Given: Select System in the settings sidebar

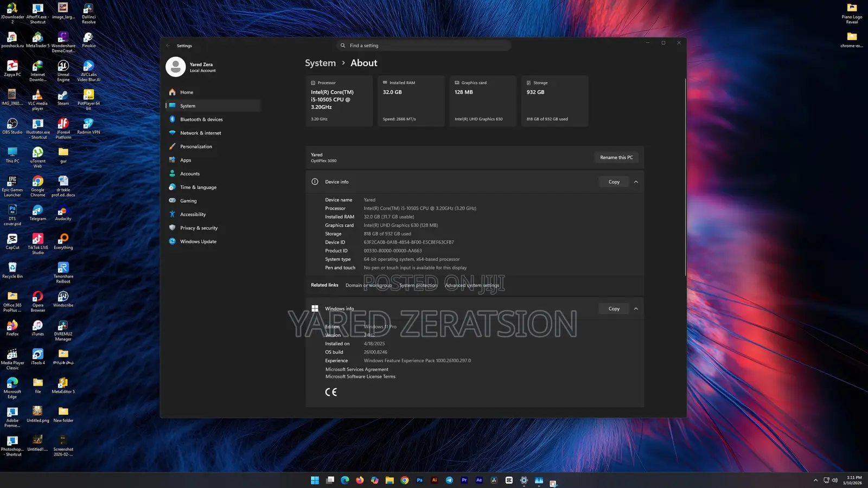Looking at the screenshot, I should pos(213,106).
